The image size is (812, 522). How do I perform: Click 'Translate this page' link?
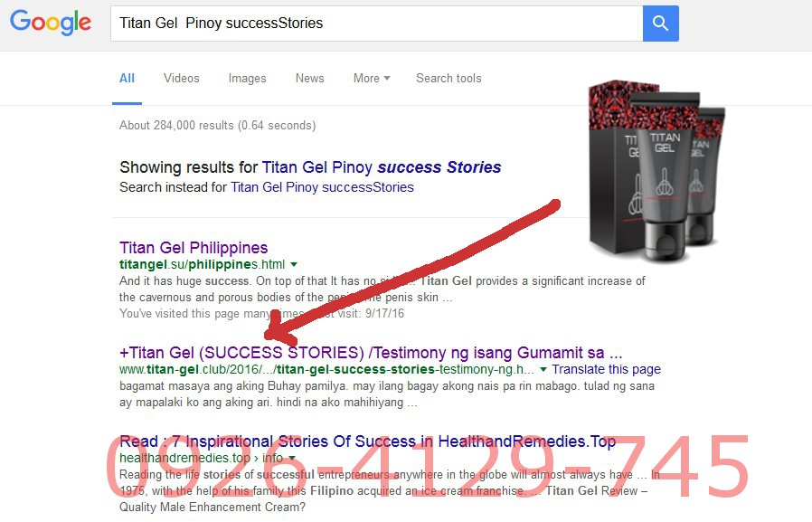(607, 369)
